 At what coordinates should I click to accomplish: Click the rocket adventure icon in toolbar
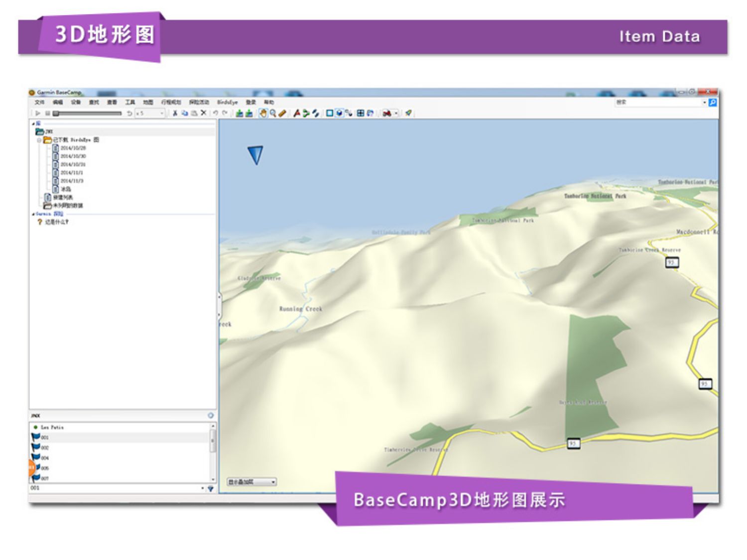coord(408,113)
